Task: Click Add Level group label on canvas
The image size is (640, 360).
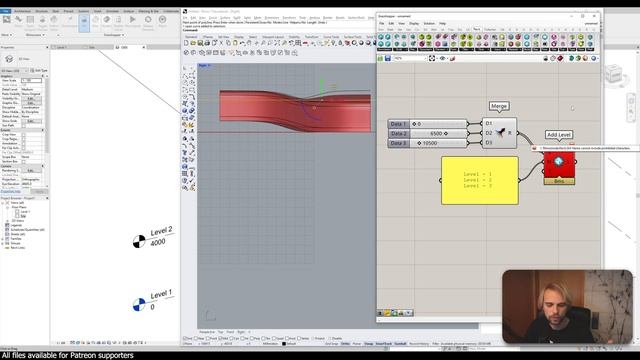Action: 559,135
